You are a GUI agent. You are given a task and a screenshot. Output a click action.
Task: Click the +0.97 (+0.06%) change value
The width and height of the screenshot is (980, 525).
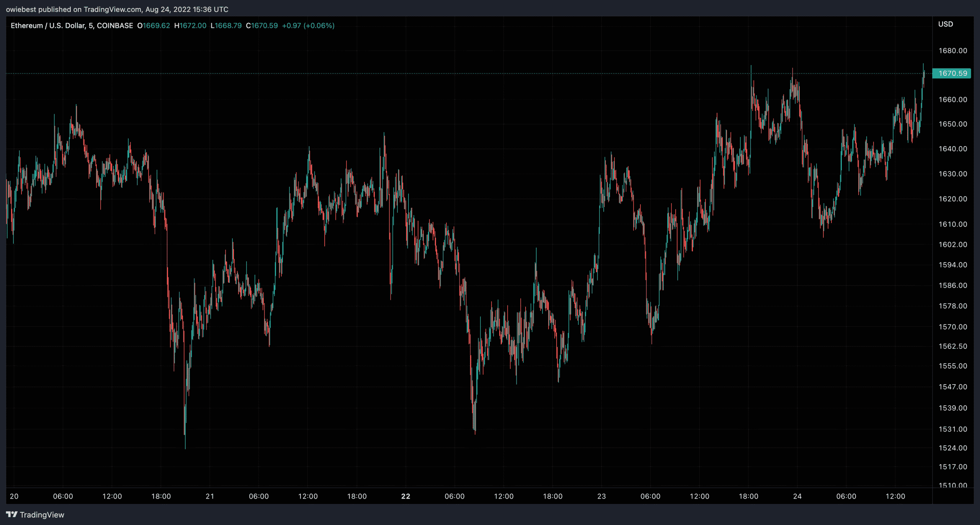click(x=308, y=26)
